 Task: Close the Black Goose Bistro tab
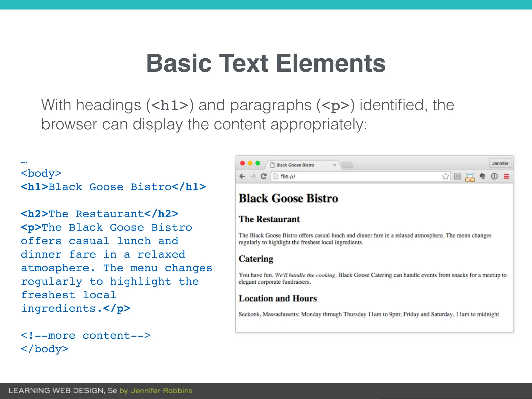coord(335,165)
